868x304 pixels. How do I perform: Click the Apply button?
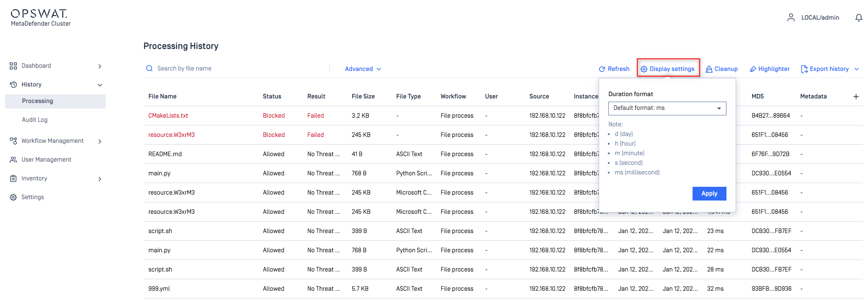[x=709, y=194]
